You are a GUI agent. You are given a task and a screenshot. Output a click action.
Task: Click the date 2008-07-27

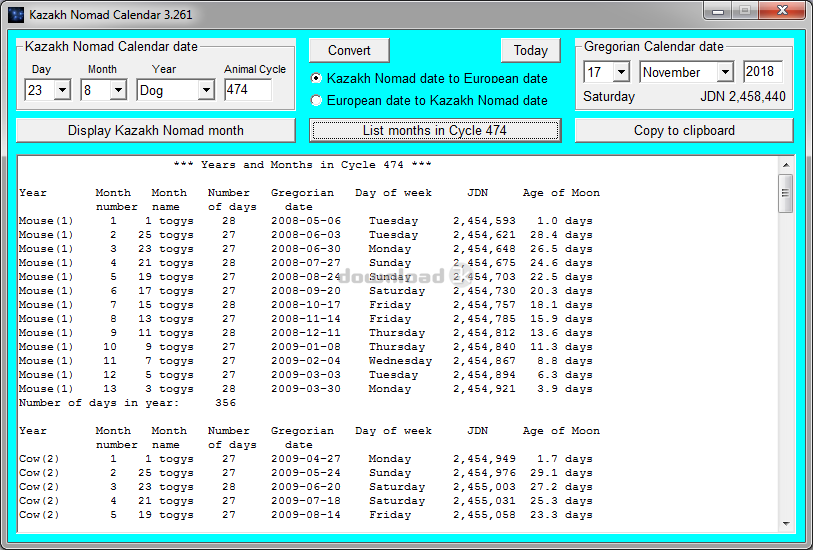pyautogui.click(x=306, y=263)
